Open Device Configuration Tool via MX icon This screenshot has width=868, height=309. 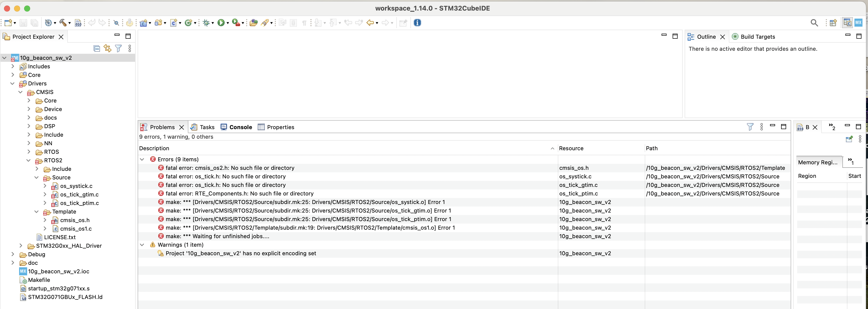click(858, 23)
